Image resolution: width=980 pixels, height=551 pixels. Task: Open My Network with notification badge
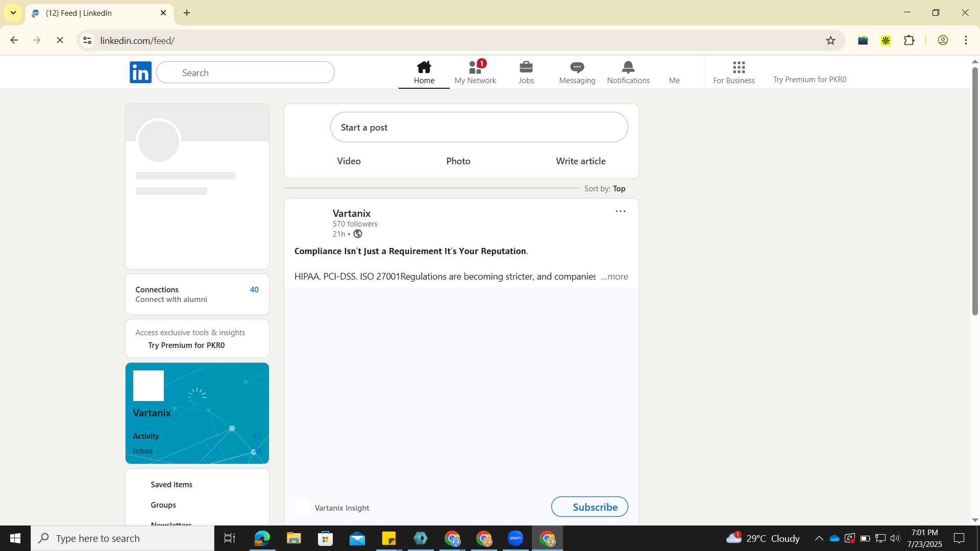click(x=475, y=72)
